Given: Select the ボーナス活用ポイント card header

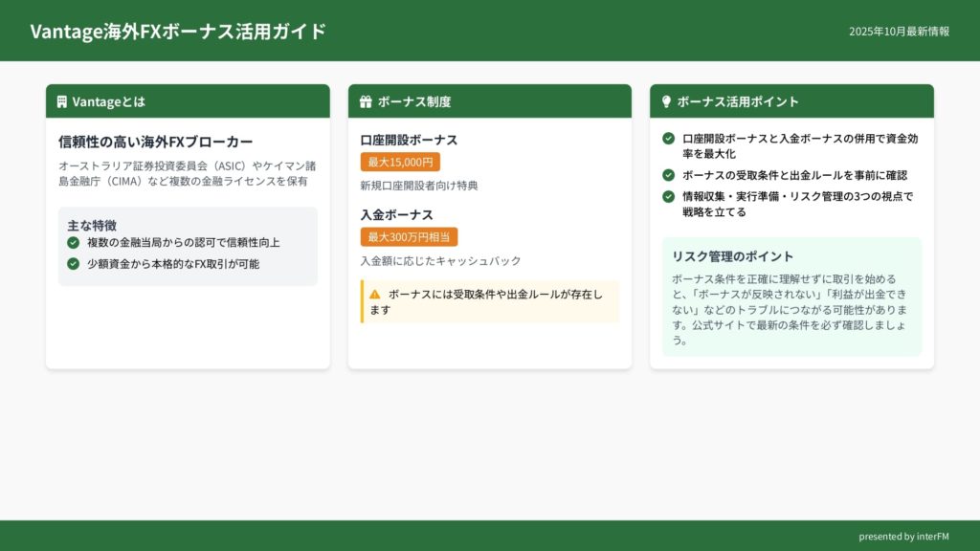Looking at the screenshot, I should pyautogui.click(x=791, y=101).
